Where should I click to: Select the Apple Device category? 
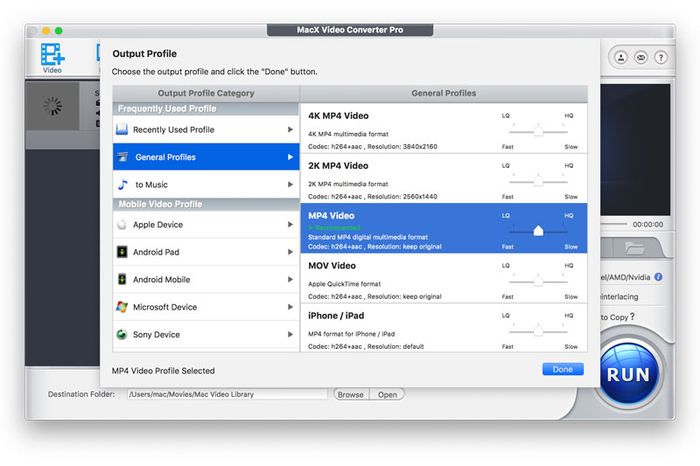(x=206, y=225)
